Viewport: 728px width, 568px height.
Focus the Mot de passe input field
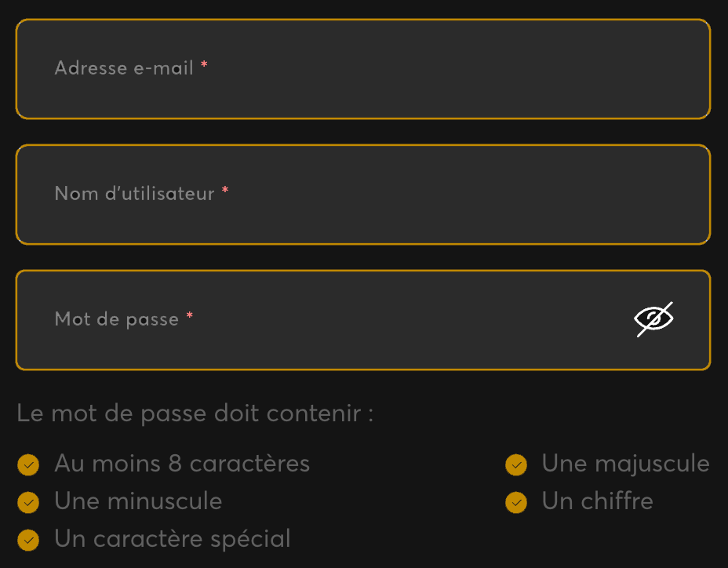(x=363, y=320)
